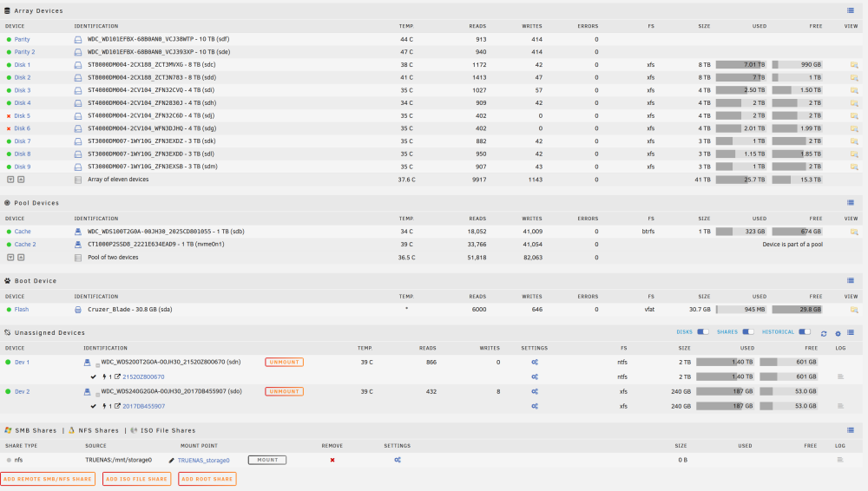The image size is (868, 491).
Task: Toggle the DISKS switch
Action: click(703, 332)
